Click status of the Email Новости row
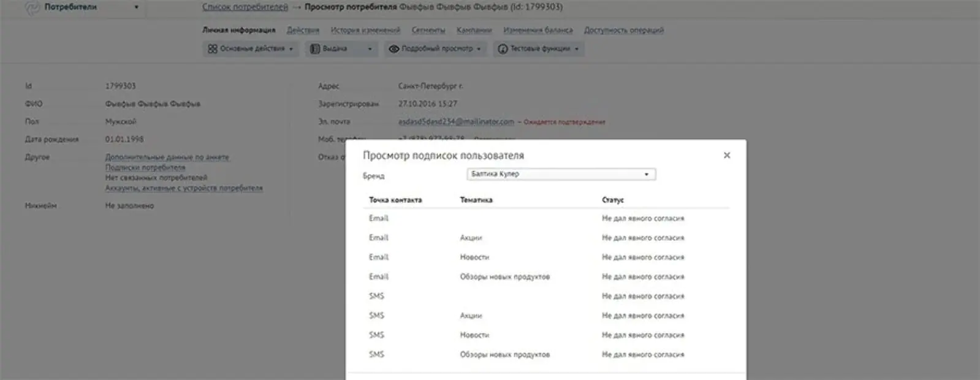 pos(643,257)
